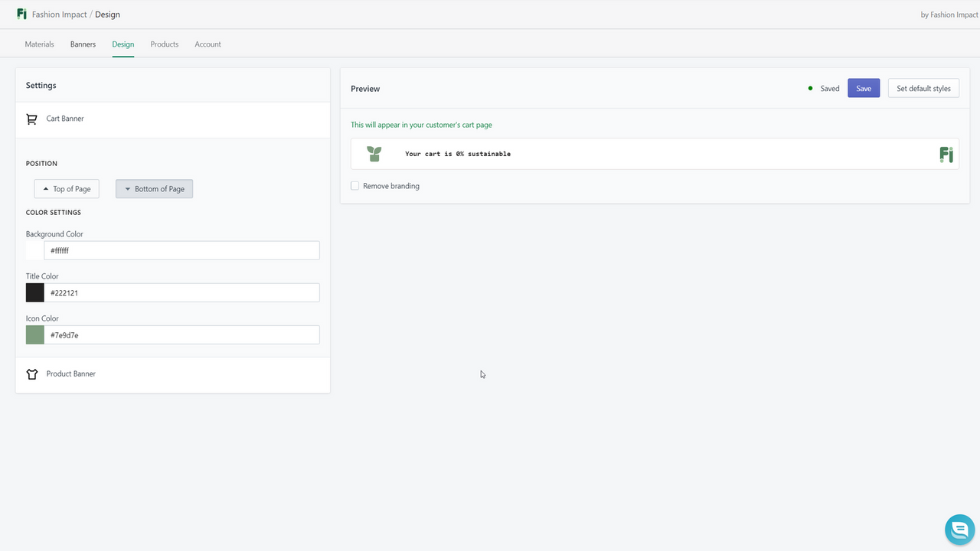Click the Save button

(863, 88)
